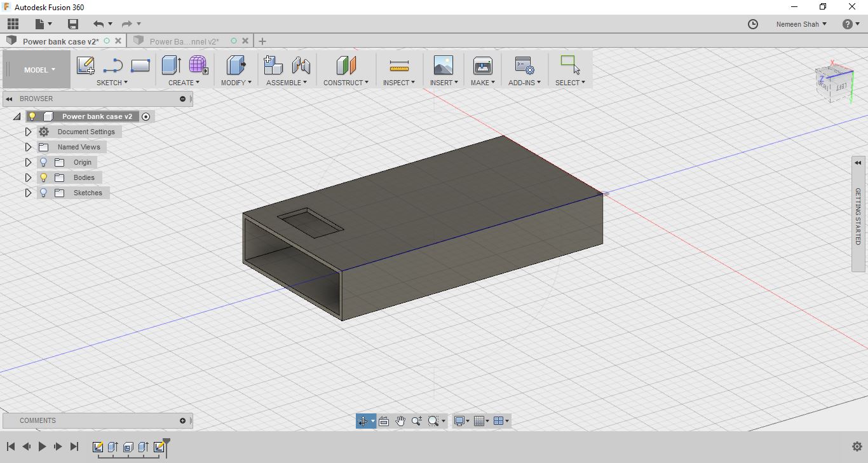Toggle Origin folder visibility lightbulb
The height and width of the screenshot is (463, 868).
tap(43, 162)
